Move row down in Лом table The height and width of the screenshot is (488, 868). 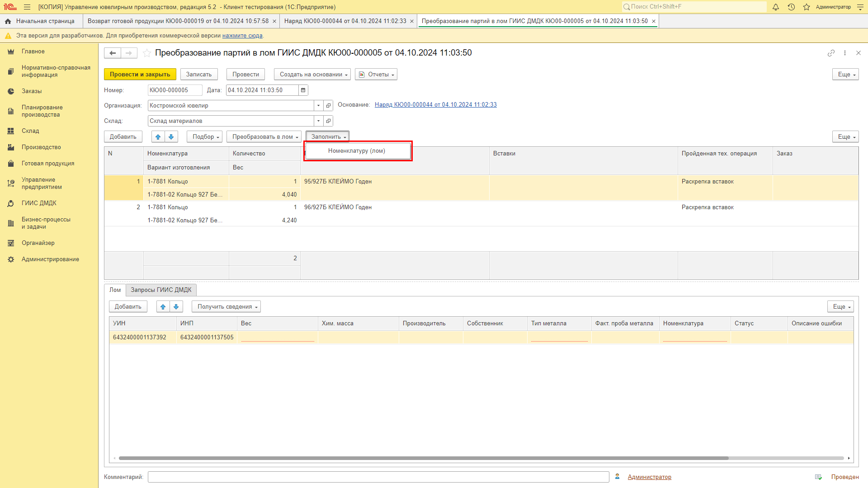[176, 307]
